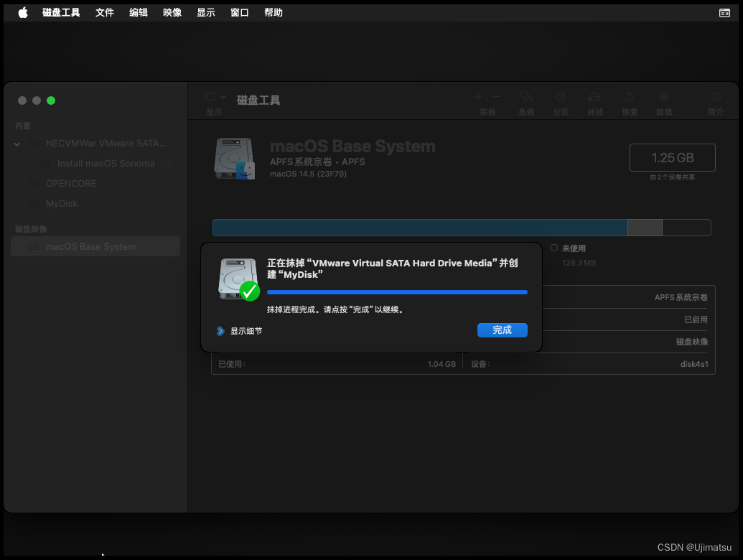Image resolution: width=743 pixels, height=560 pixels.
Task: Click the 恢复 restore icon
Action: tap(630, 97)
